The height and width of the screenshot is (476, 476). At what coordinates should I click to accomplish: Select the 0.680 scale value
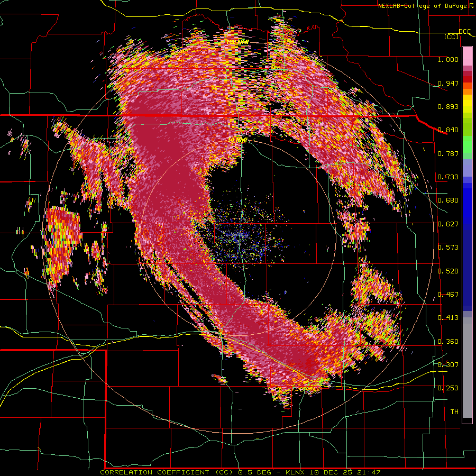coord(448,200)
